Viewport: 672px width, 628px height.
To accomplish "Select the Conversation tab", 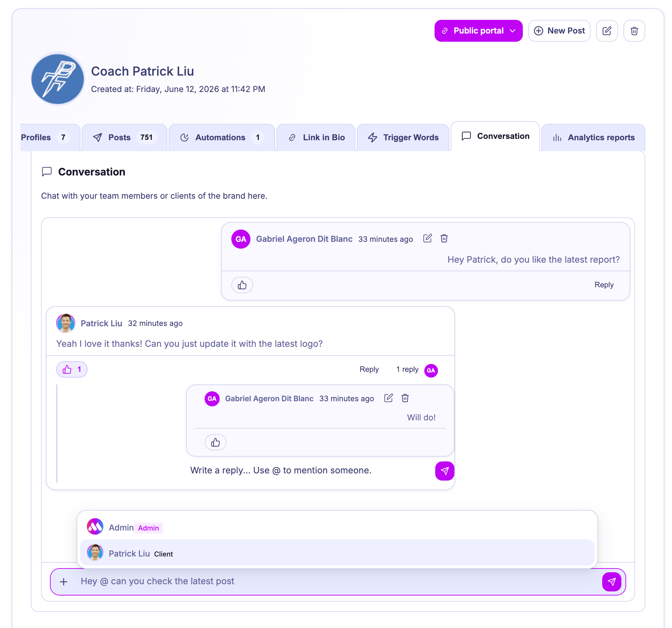I will coord(495,136).
